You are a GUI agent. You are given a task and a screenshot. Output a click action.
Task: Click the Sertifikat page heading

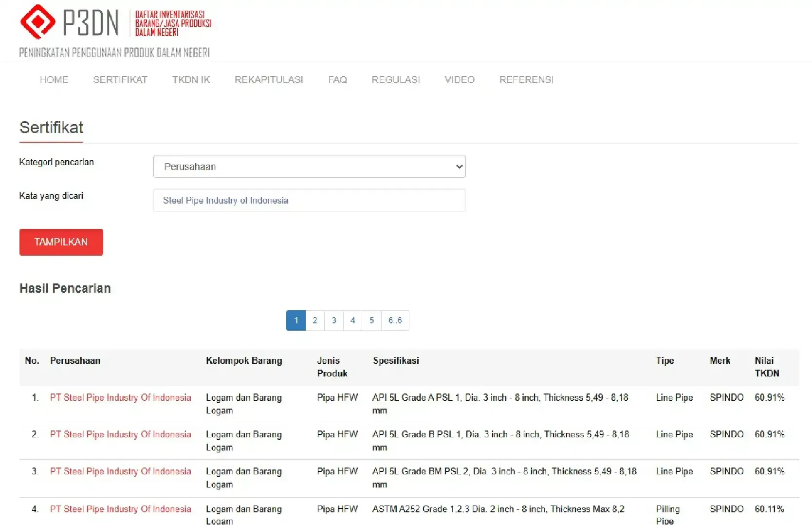(51, 128)
